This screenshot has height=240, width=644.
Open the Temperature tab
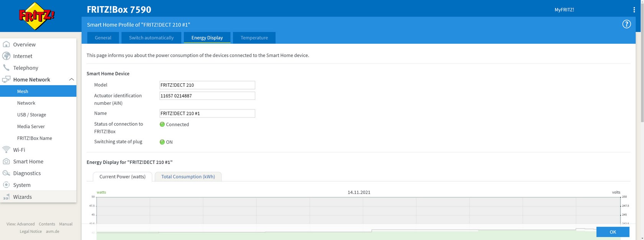[x=254, y=38]
